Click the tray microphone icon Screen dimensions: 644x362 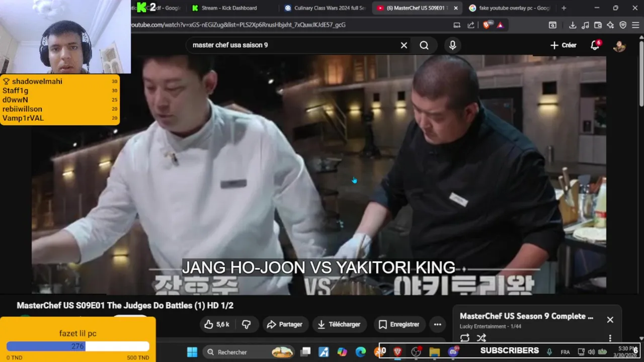coord(549,352)
